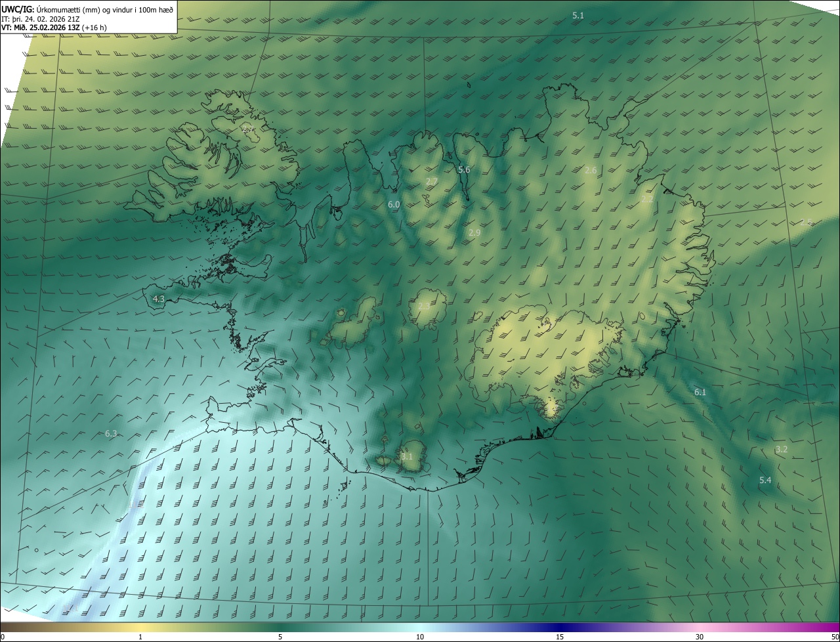840x642 pixels.
Task: Click the colorbar tick label 30
Action: (700, 637)
